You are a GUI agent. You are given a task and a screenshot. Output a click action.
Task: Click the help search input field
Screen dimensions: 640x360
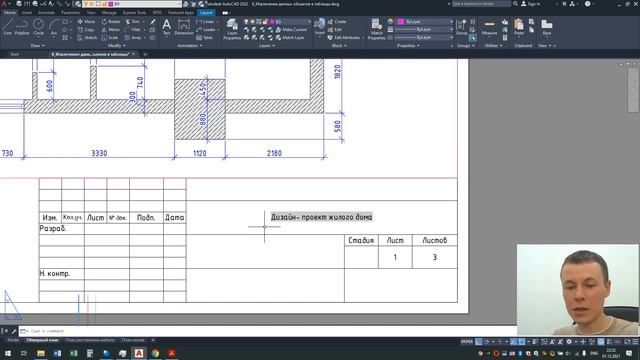tap(481, 4)
